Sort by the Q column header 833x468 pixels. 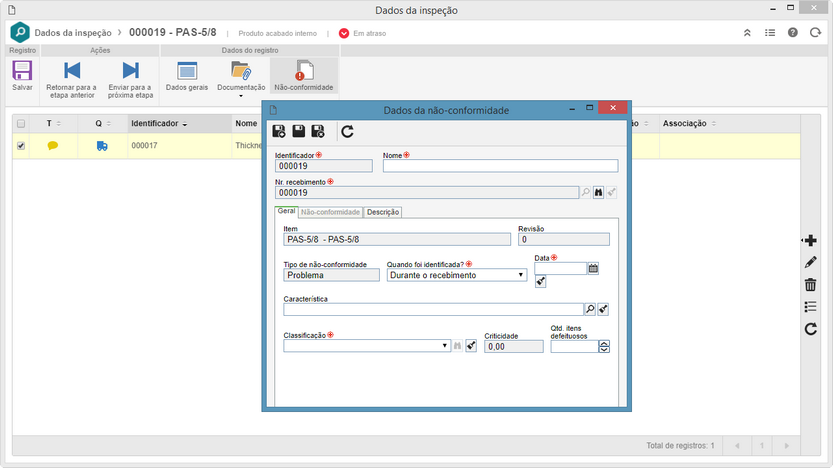[x=103, y=123]
